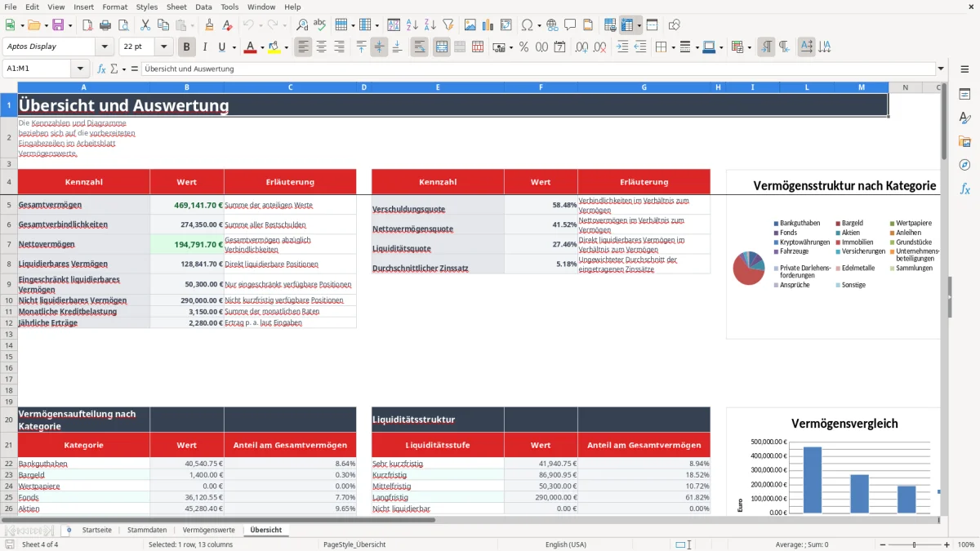980x551 pixels.
Task: Toggle Wrap Text
Action: 420,47
